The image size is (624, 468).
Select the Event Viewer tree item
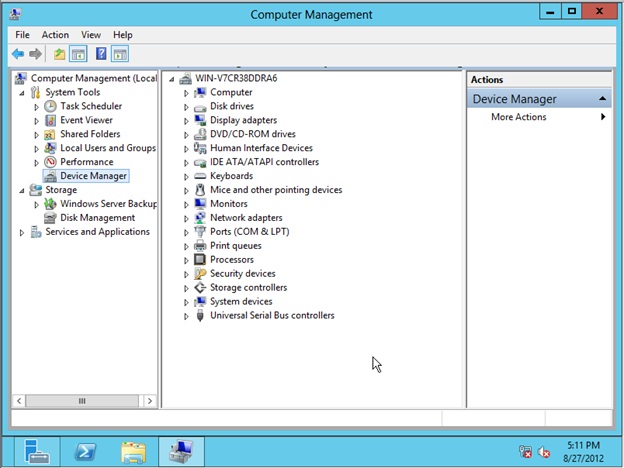[x=86, y=120]
